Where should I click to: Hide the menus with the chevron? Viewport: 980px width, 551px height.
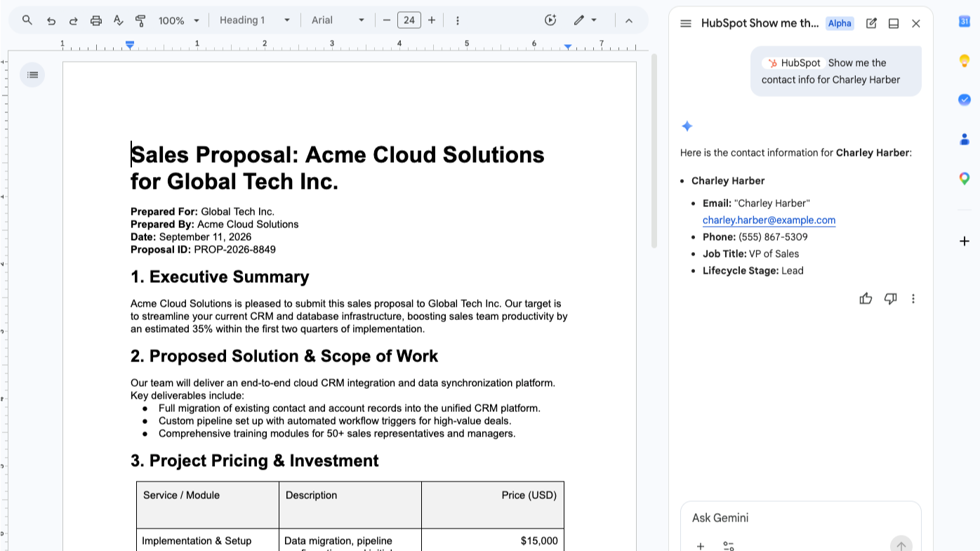(629, 20)
